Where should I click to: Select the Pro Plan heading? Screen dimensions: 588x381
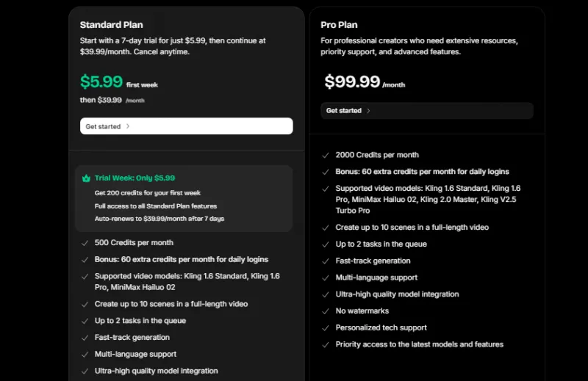tap(339, 25)
